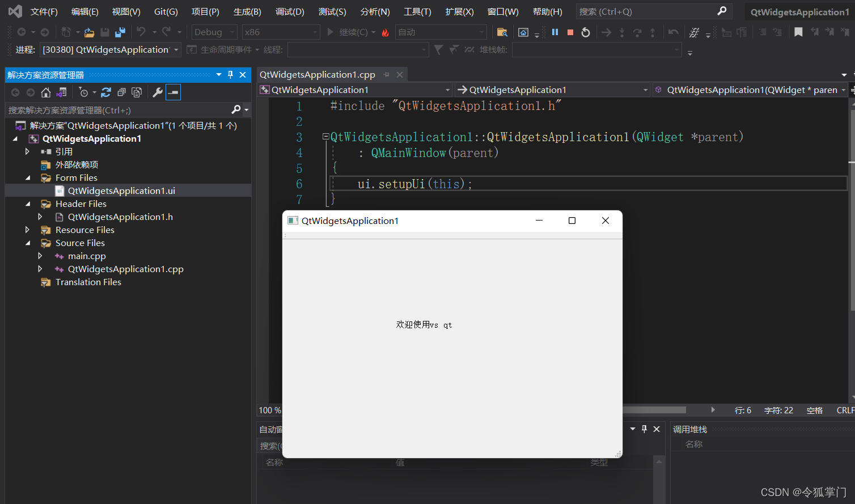Pin the Solution Explorer panel
Image resolution: width=855 pixels, height=504 pixels.
tap(230, 75)
